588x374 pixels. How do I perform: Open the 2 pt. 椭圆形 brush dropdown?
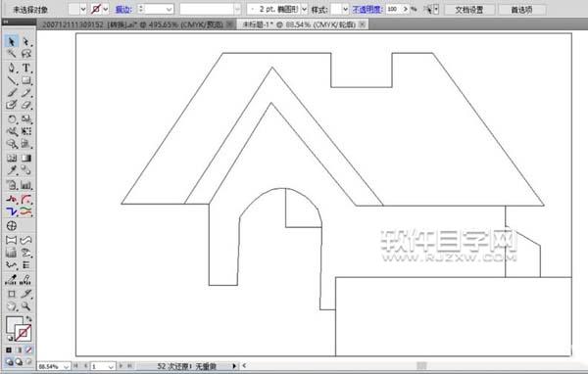click(304, 9)
